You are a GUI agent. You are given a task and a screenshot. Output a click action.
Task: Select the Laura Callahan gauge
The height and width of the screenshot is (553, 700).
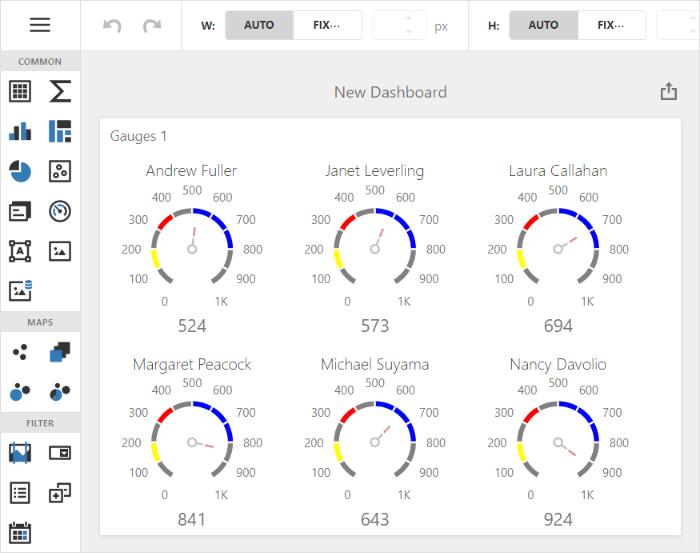[x=558, y=249]
